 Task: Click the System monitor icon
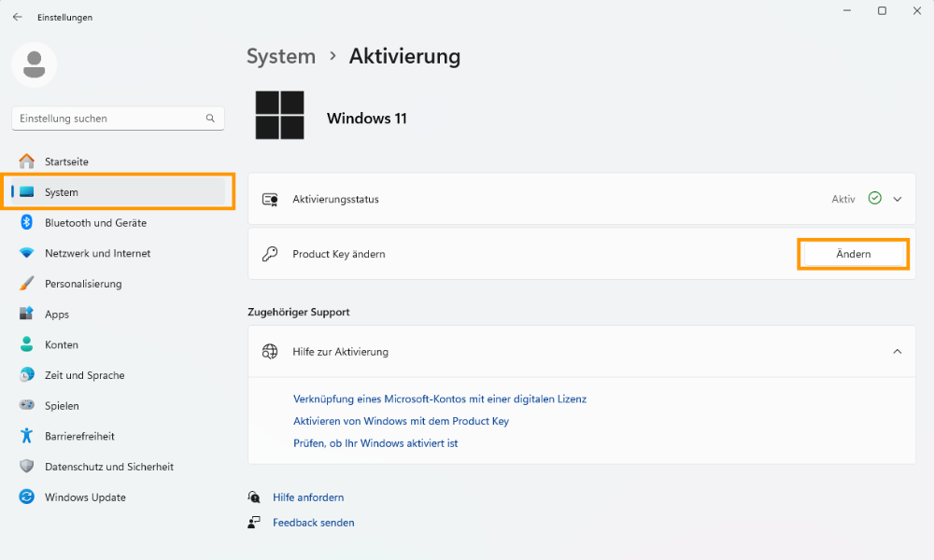pos(26,192)
